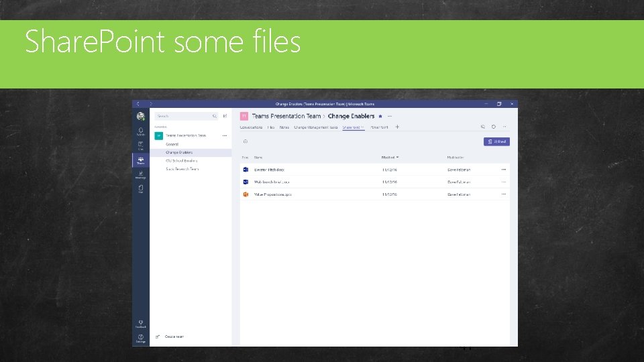Focus the Search input field
The height and width of the screenshot is (362, 644).
(184, 116)
